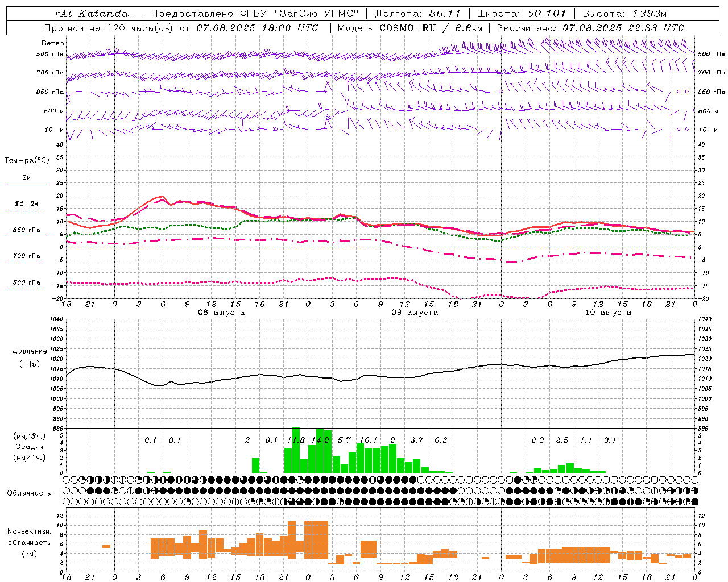Select the precipitation value 0.3

(441, 440)
